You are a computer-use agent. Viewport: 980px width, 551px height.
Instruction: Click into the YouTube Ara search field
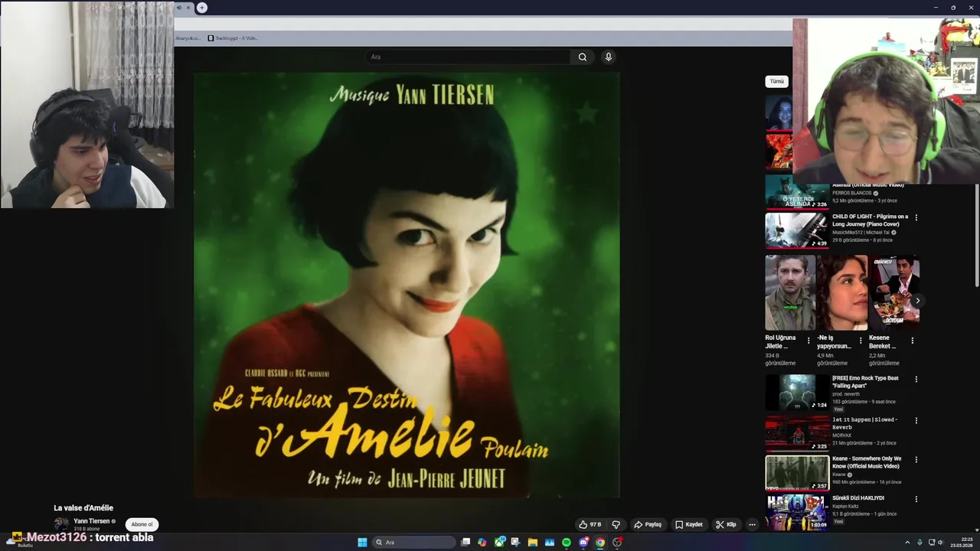[468, 57]
